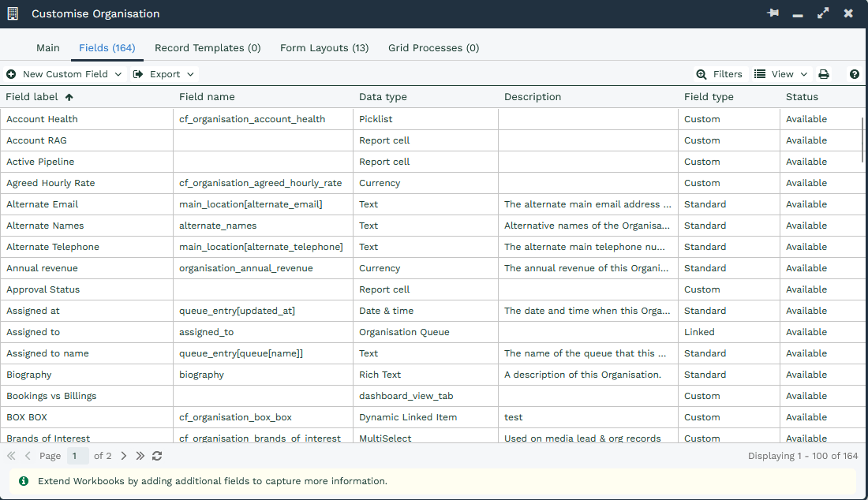Jump to the last page

coord(140,456)
